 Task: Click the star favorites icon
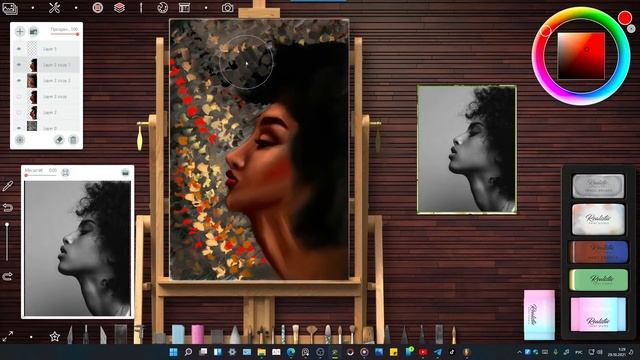54,336
